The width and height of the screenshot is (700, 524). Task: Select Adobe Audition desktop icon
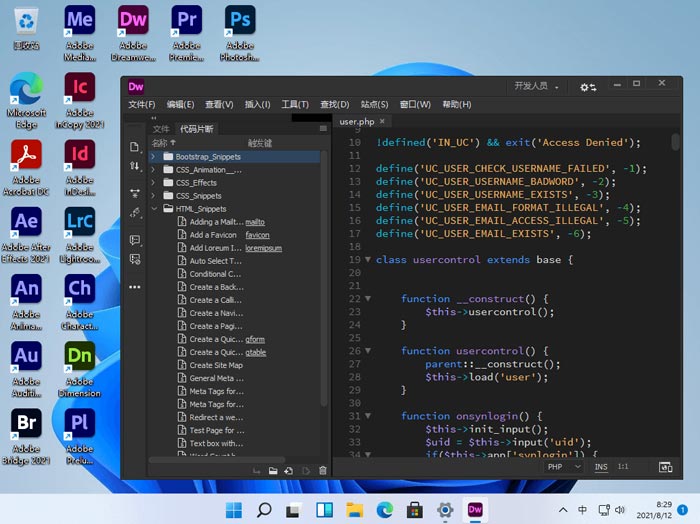[x=26, y=370]
